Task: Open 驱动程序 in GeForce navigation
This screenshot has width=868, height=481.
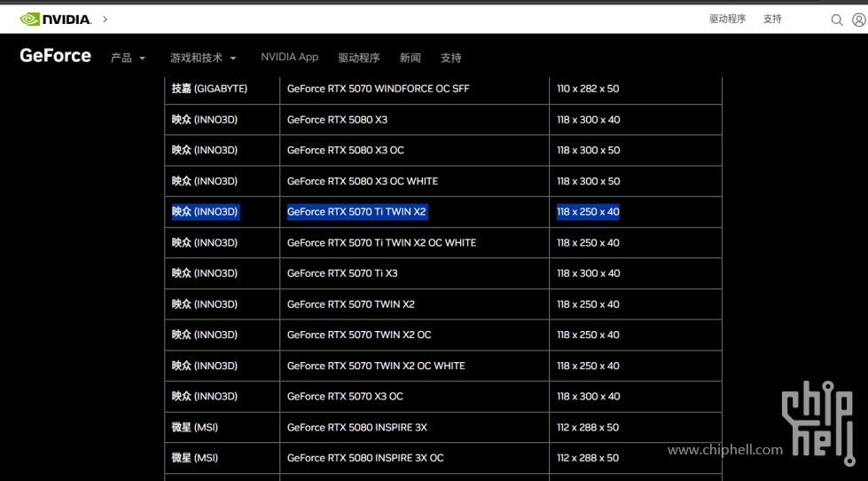Action: pyautogui.click(x=359, y=58)
